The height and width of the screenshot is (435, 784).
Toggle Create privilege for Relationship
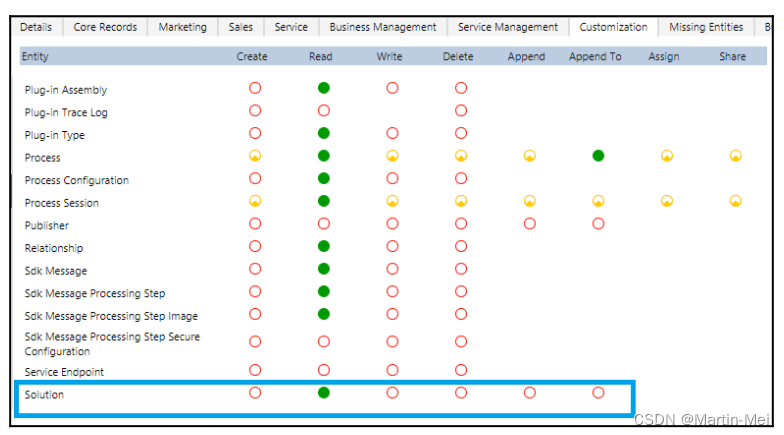(255, 246)
